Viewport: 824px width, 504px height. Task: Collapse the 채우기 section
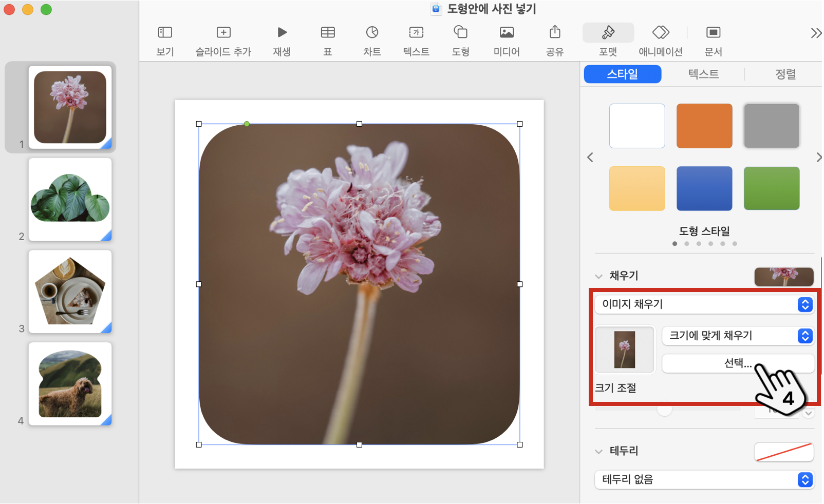point(598,276)
